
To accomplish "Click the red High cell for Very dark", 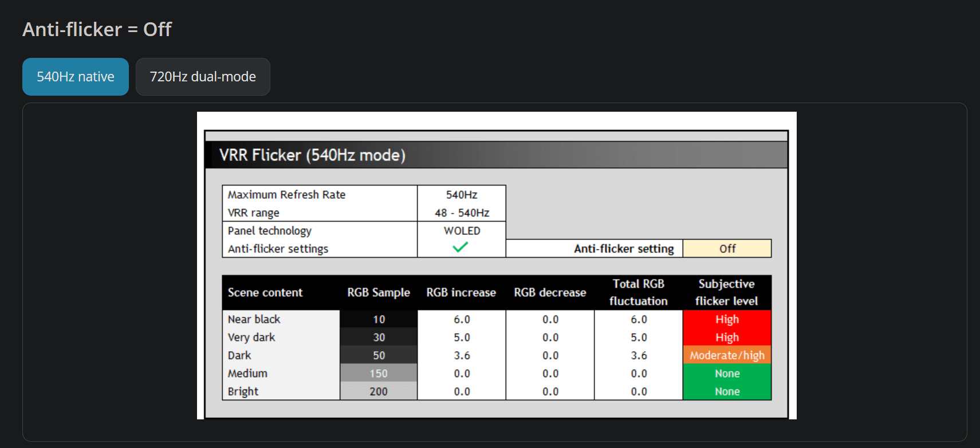I will pyautogui.click(x=727, y=337).
